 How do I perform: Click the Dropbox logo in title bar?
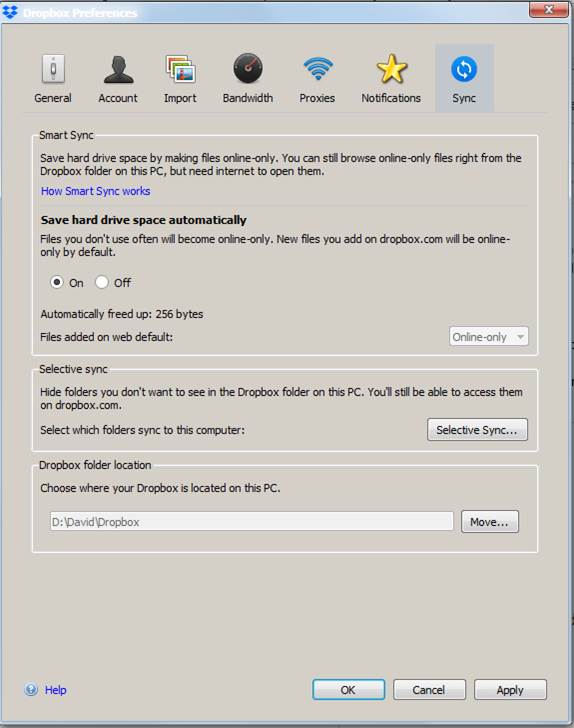pos(10,12)
